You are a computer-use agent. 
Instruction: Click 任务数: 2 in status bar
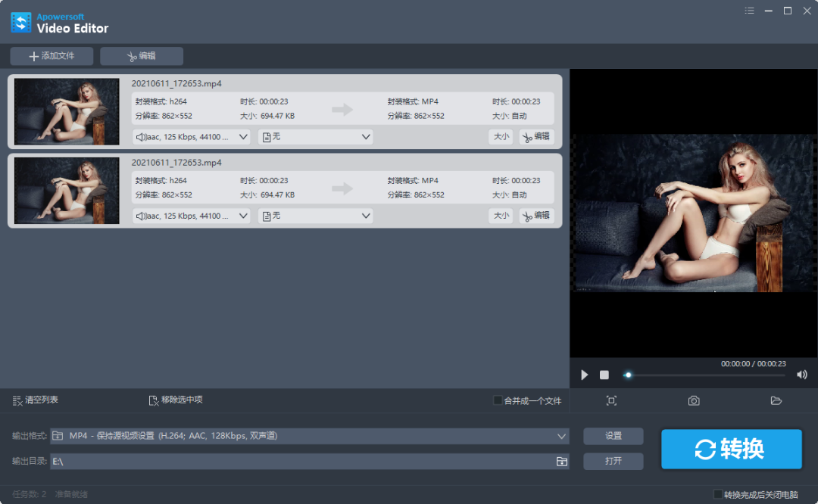tap(30, 494)
